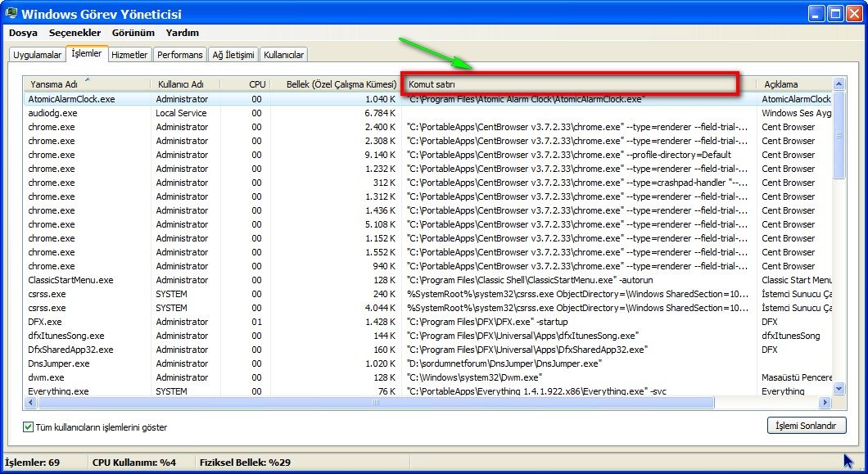Sort by Açıklama column header
Image resolution: width=868 pixels, height=474 pixels.
[794, 84]
